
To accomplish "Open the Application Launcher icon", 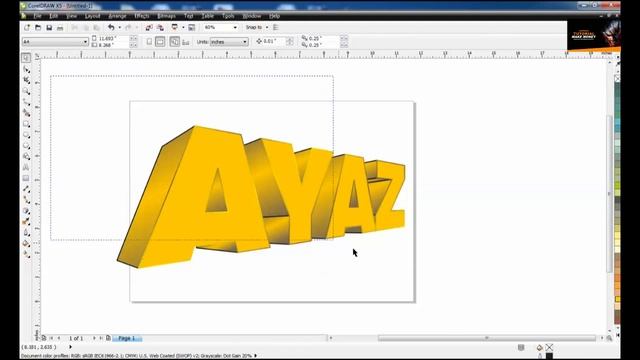I will [x=175, y=27].
